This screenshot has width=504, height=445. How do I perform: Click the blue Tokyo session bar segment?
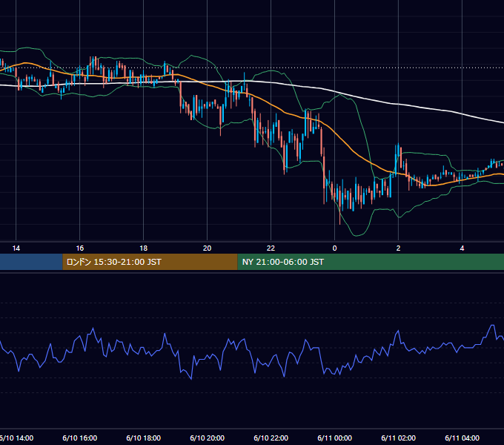31,262
